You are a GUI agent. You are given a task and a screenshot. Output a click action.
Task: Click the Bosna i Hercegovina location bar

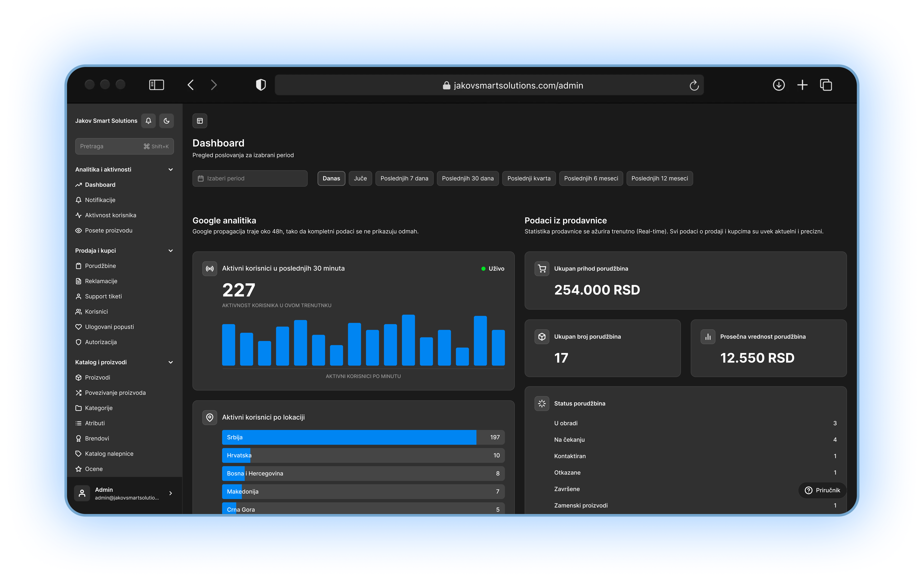(363, 474)
